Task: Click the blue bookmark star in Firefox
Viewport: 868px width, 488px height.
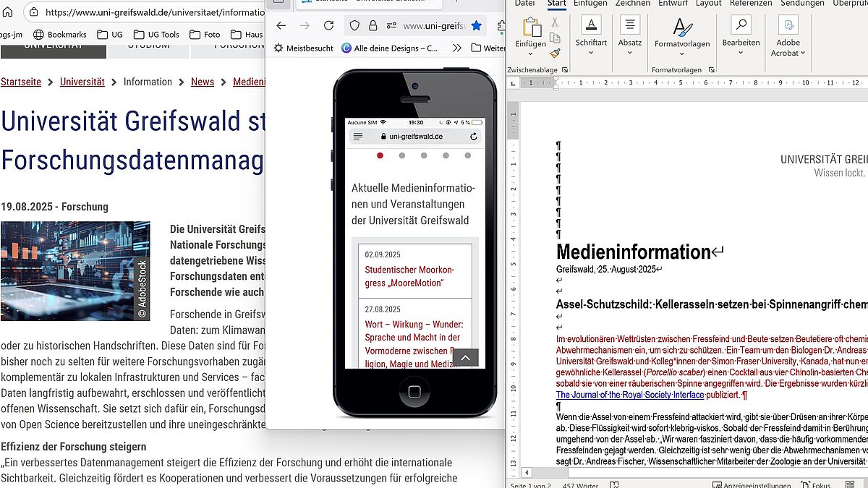Action: click(476, 26)
